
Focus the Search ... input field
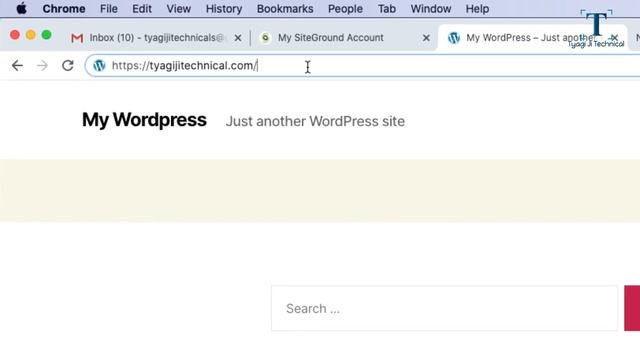pos(444,308)
